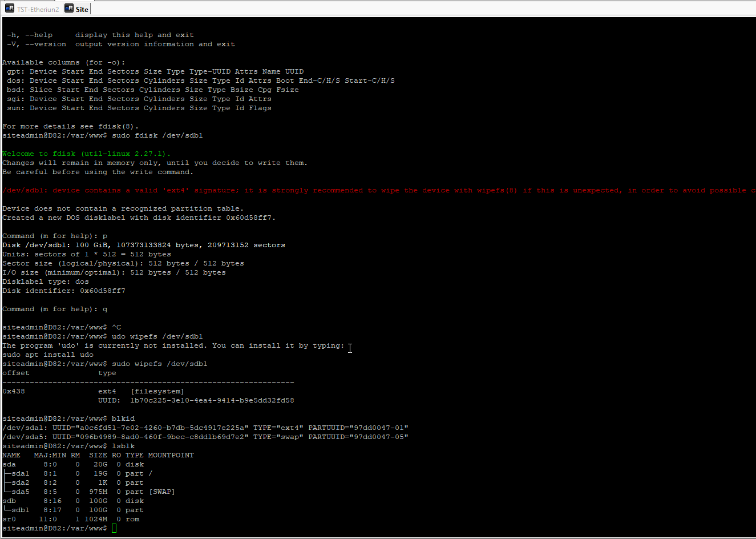Click 'For more details see fdisk(8).' line

[71, 126]
